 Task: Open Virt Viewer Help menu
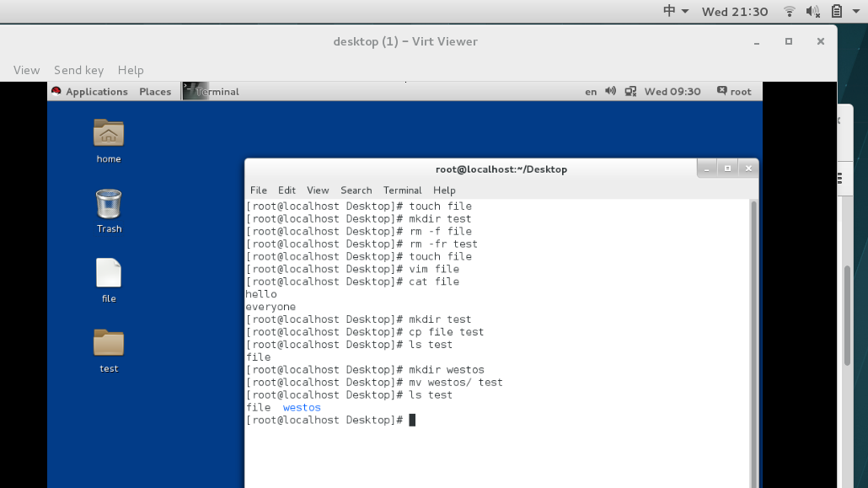[131, 70]
